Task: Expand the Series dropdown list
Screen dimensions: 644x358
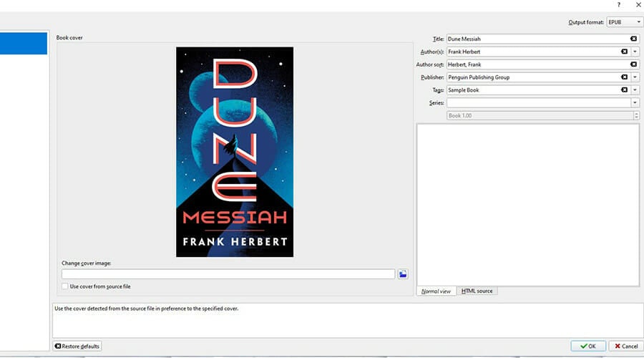Action: pyautogui.click(x=635, y=102)
